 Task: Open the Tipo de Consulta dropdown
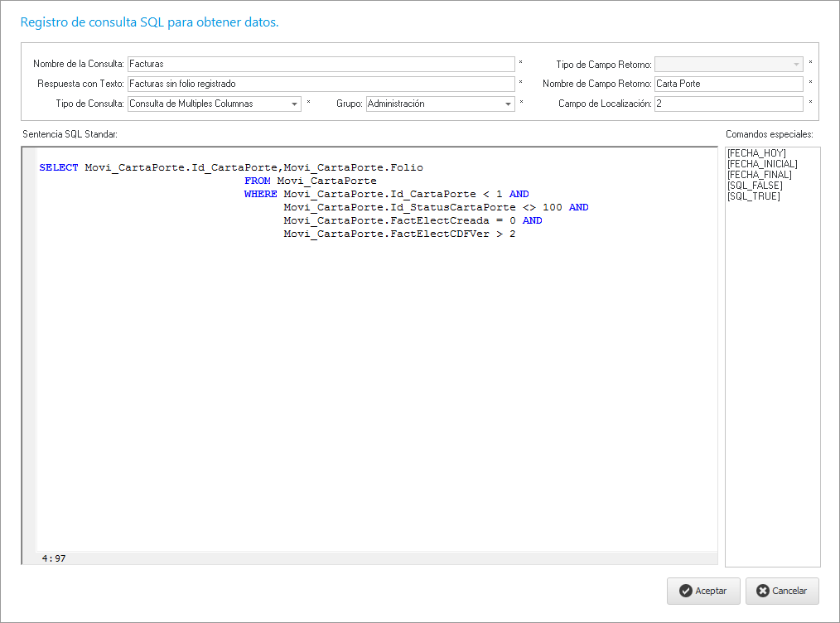tap(296, 104)
